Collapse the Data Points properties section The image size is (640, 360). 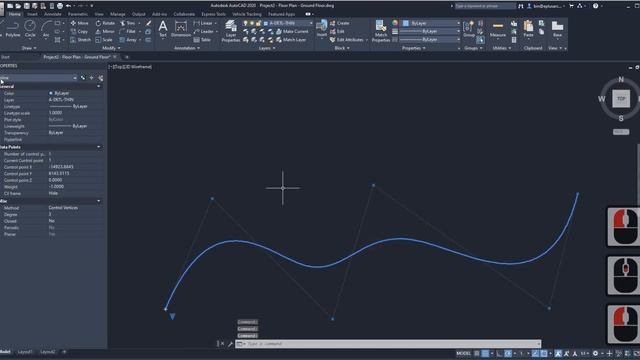[x=98, y=147]
